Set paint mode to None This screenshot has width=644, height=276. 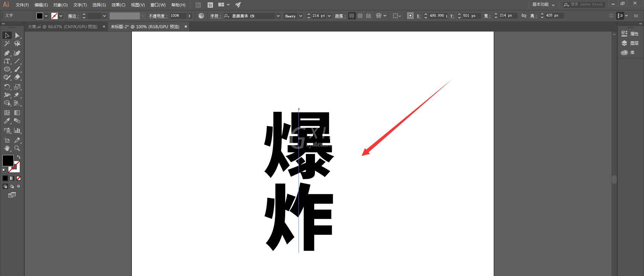coord(18,178)
